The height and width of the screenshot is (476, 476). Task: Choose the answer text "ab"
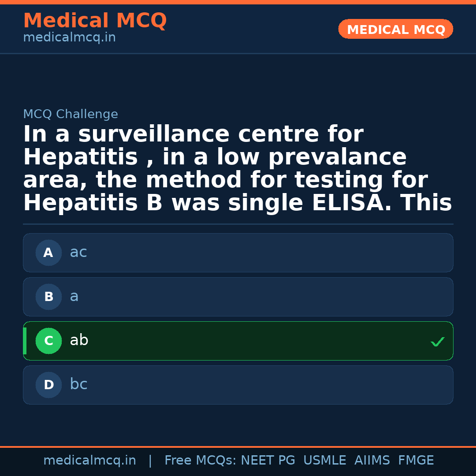coord(79,340)
